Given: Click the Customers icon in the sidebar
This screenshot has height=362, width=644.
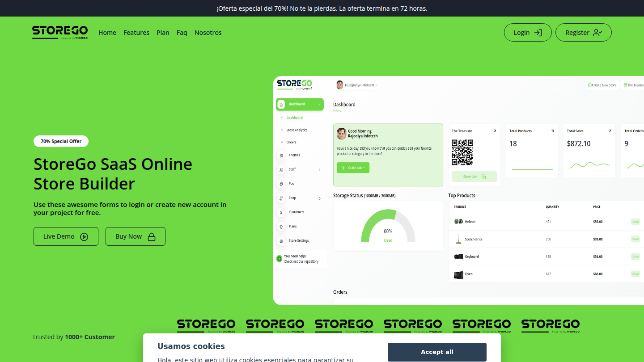Looking at the screenshot, I should click(281, 212).
